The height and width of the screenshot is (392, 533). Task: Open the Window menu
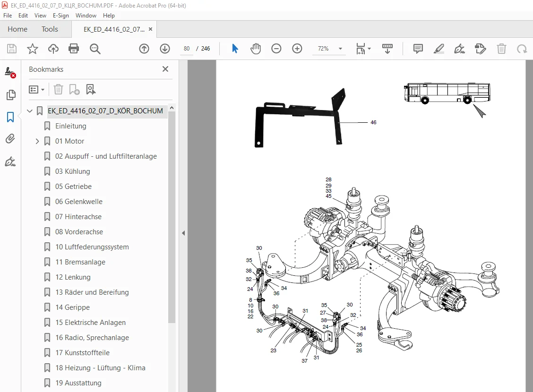pos(86,16)
